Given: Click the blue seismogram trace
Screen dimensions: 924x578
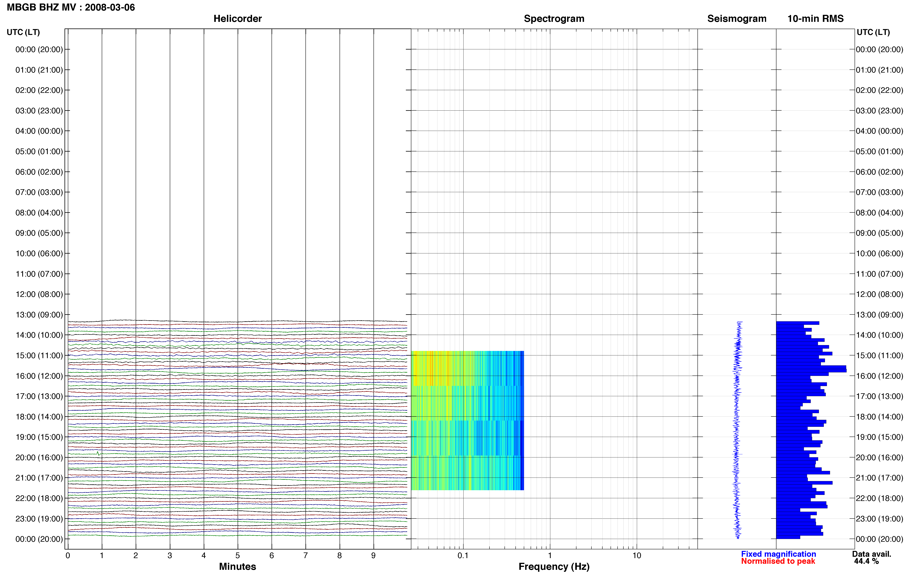Looking at the screenshot, I should click(737, 430).
